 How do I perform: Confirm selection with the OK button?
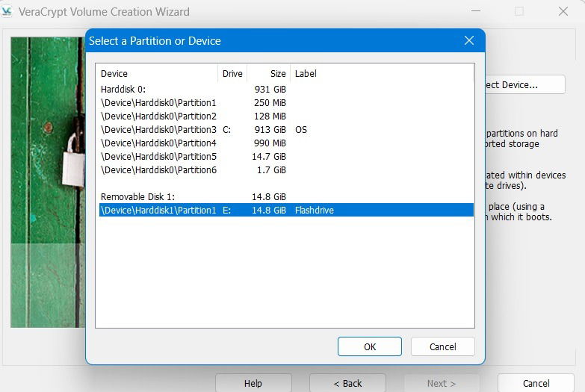pos(370,346)
